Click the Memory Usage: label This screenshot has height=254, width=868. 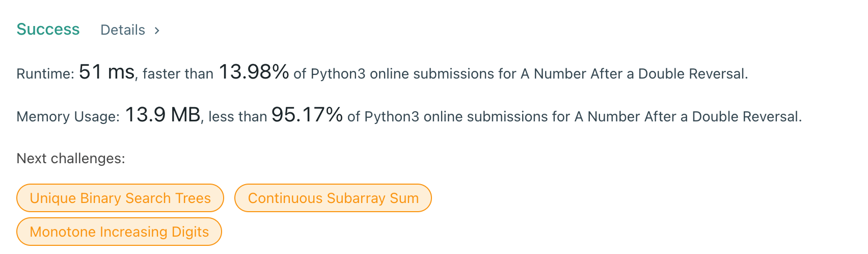[68, 117]
